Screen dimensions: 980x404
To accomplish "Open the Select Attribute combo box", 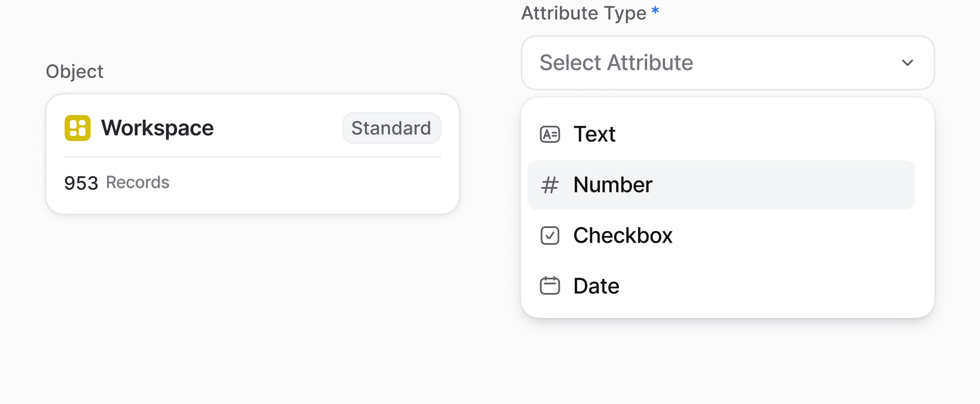I will (727, 63).
